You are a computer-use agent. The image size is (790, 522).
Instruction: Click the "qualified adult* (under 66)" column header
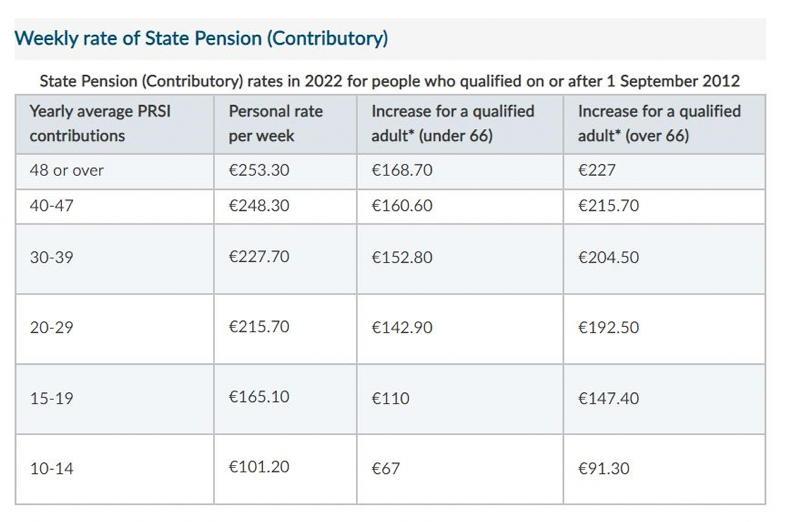pyautogui.click(x=453, y=123)
